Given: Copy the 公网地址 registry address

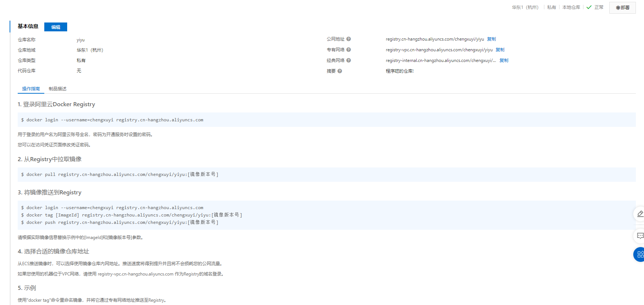Looking at the screenshot, I should pyautogui.click(x=491, y=39).
